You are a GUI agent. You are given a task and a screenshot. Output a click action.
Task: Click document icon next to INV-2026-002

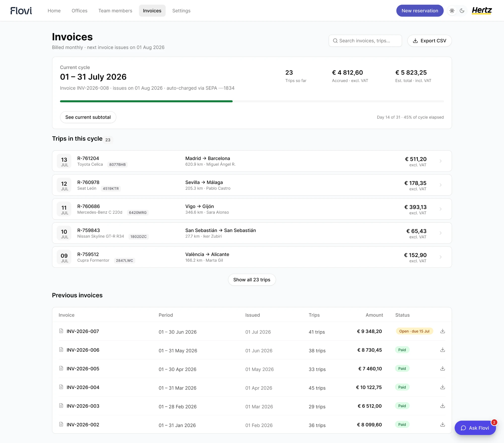click(x=61, y=424)
